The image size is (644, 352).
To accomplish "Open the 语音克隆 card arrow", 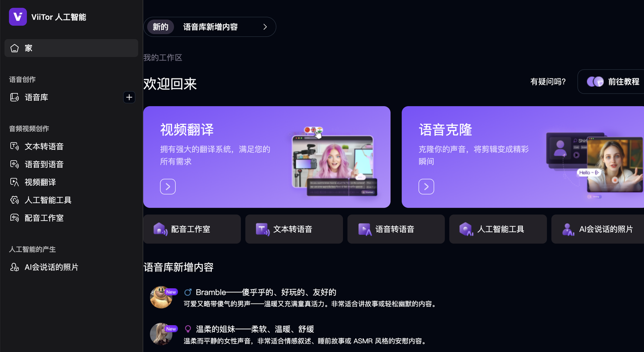I will point(426,187).
